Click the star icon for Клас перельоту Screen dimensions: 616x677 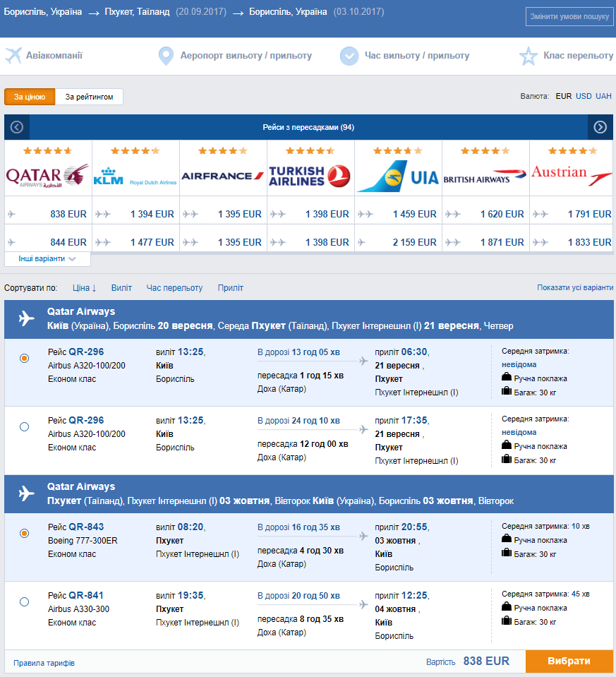pyautogui.click(x=528, y=56)
